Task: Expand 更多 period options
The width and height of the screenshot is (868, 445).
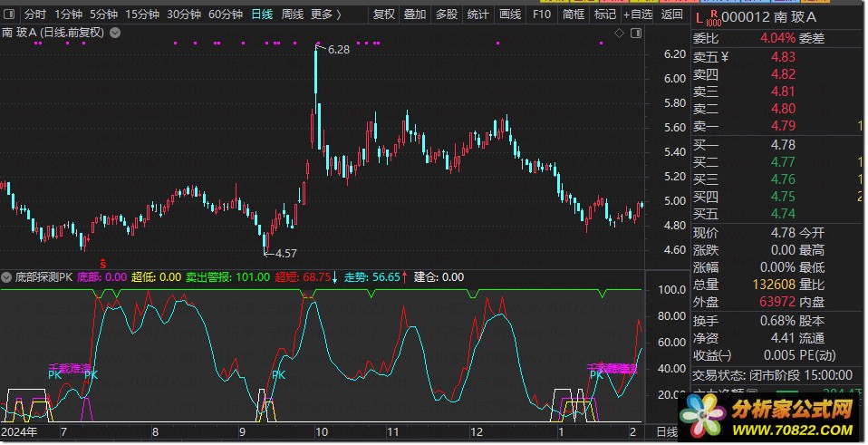Action: tap(325, 15)
